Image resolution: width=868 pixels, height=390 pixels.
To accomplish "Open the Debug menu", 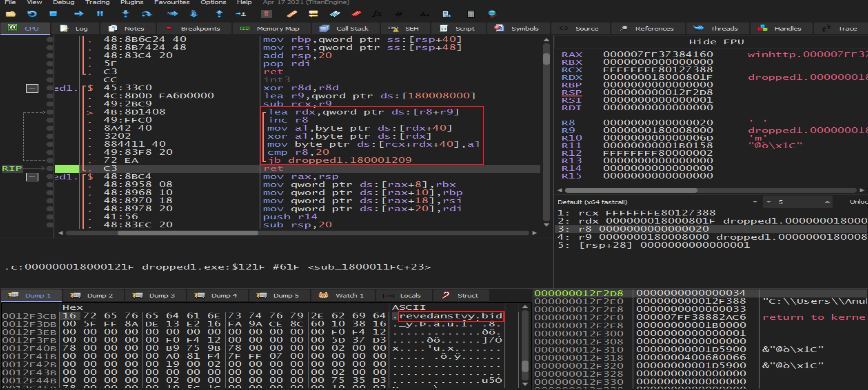I will coord(63,2).
